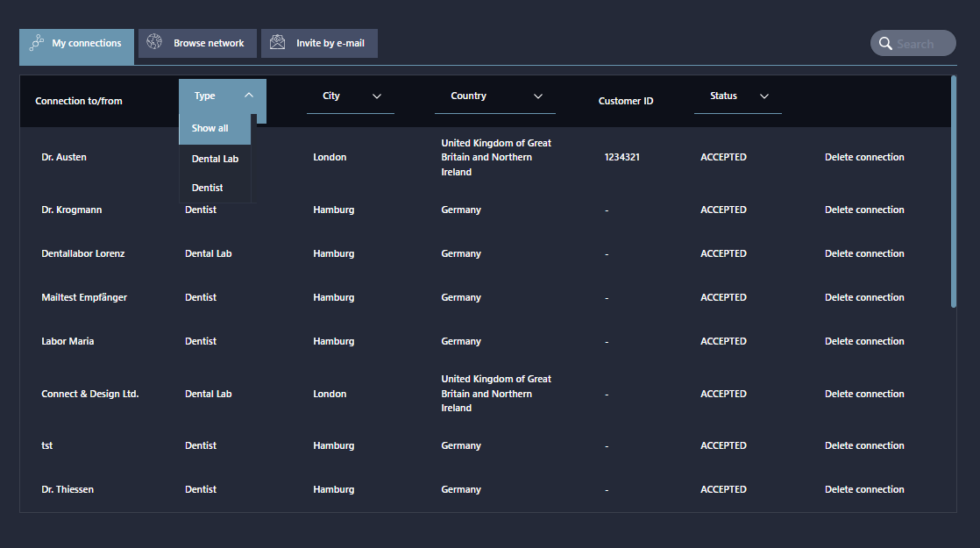The image size is (980, 548).
Task: Delete connection for Dr. Austen
Action: coord(863,157)
